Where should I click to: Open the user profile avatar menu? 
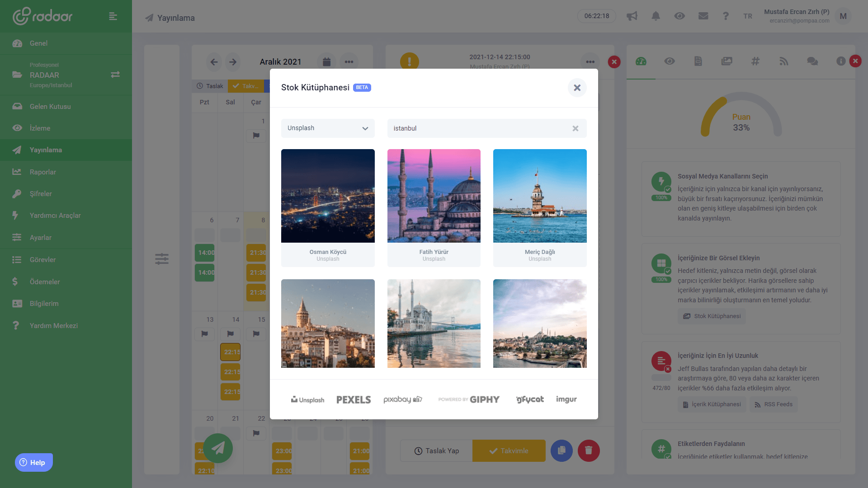843,16
